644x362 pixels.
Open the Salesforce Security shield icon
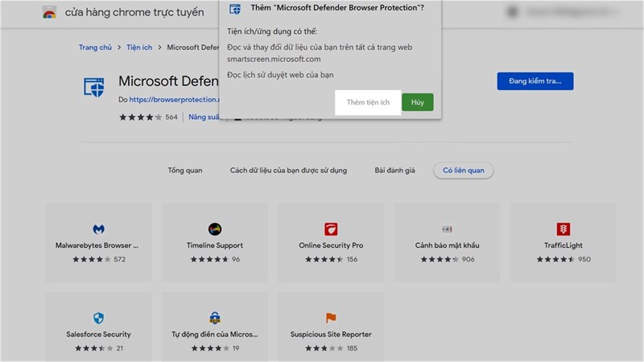click(x=98, y=318)
